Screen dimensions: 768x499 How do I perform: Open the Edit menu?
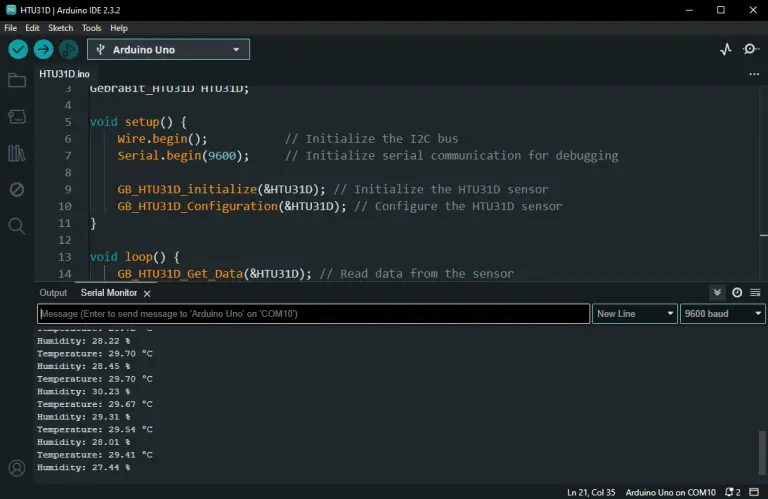tap(32, 28)
